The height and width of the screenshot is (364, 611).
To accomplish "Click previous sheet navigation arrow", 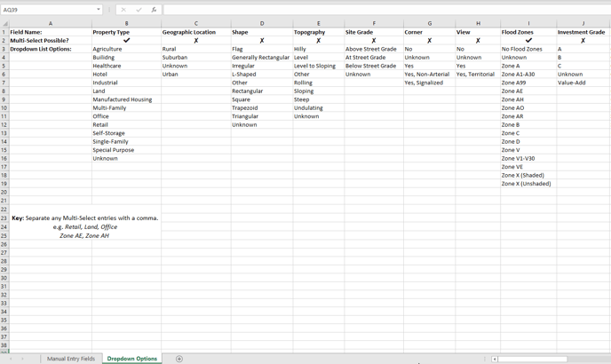I will pyautogui.click(x=11, y=359).
